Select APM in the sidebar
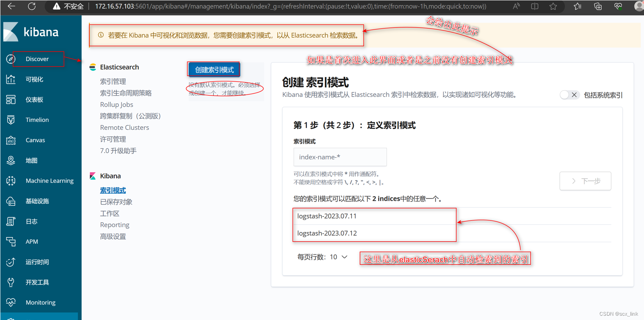Viewport: 644px width, 320px height. point(32,242)
